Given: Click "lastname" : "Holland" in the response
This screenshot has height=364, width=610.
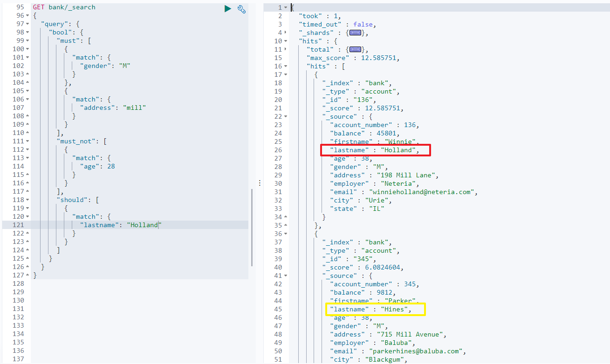Looking at the screenshot, I should pos(374,150).
